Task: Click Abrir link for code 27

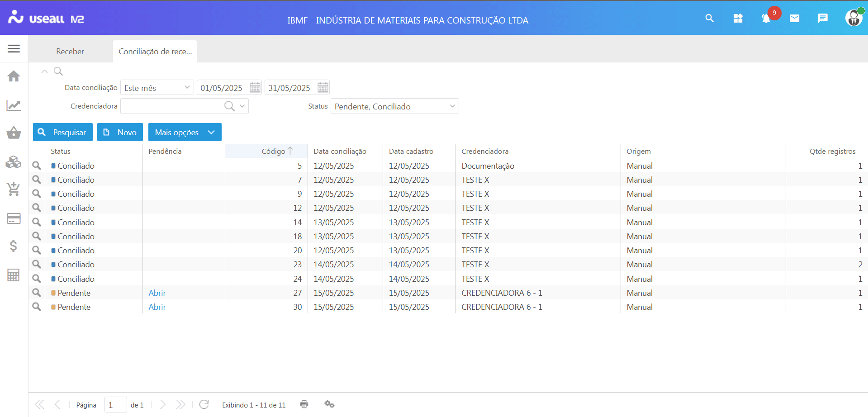Action: [157, 293]
